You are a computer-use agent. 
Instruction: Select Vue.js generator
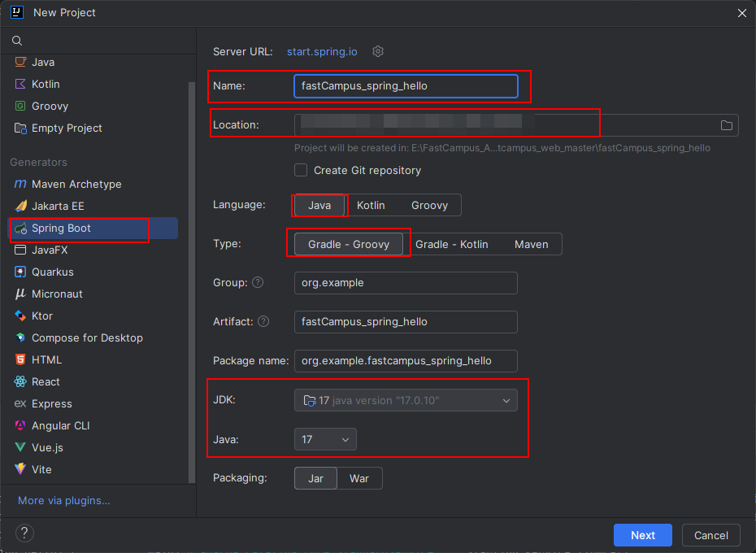click(x=94, y=447)
